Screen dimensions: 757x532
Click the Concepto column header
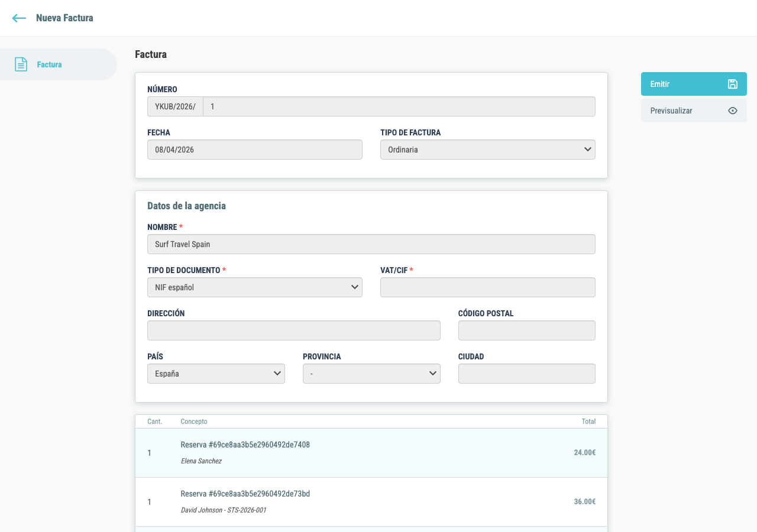click(194, 421)
